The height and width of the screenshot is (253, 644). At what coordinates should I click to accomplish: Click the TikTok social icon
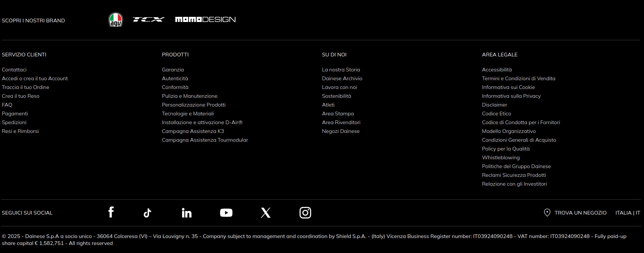pyautogui.click(x=147, y=213)
